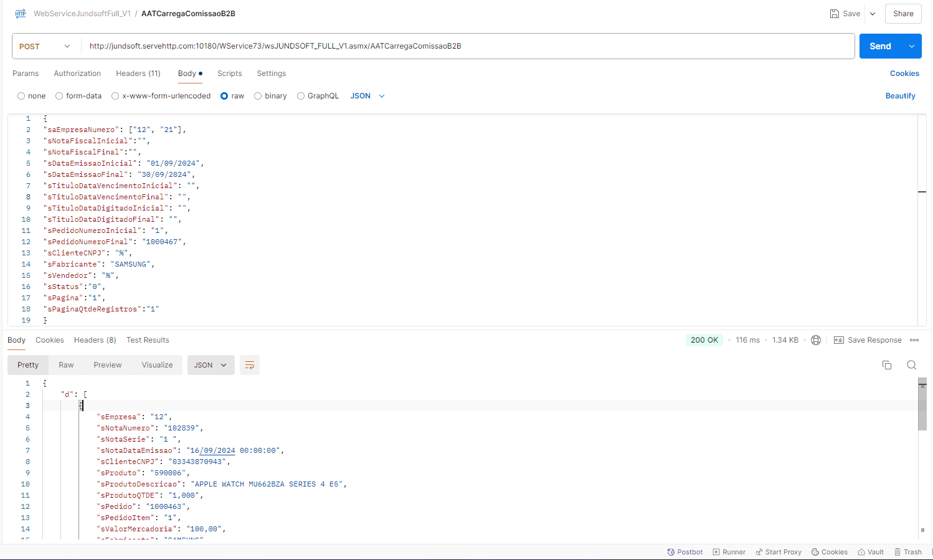The width and height of the screenshot is (933, 560).
Task: Click the 1.34 KB response size
Action: [785, 340]
